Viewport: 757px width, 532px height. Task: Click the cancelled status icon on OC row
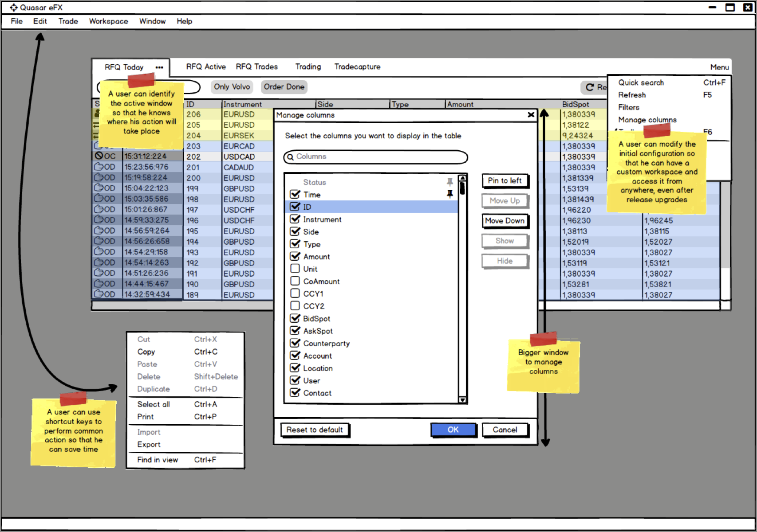point(99,156)
